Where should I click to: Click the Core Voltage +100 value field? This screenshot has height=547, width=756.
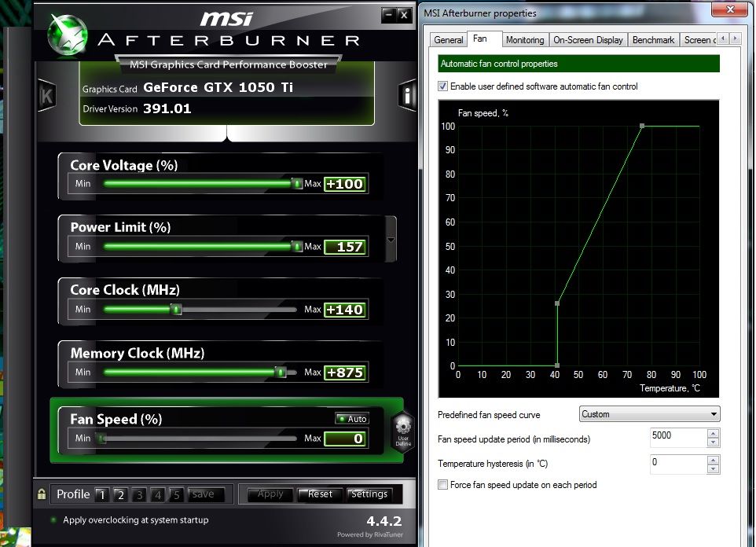point(345,184)
